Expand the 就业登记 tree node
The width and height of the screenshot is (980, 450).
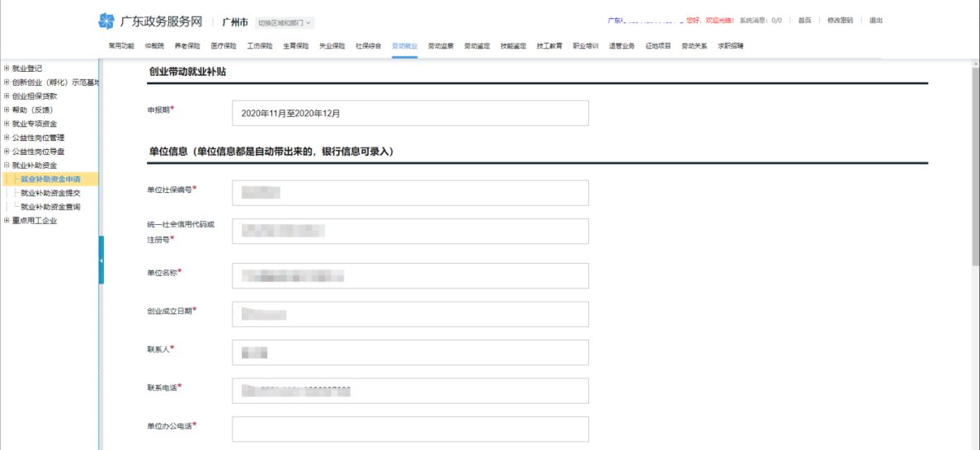(x=7, y=68)
